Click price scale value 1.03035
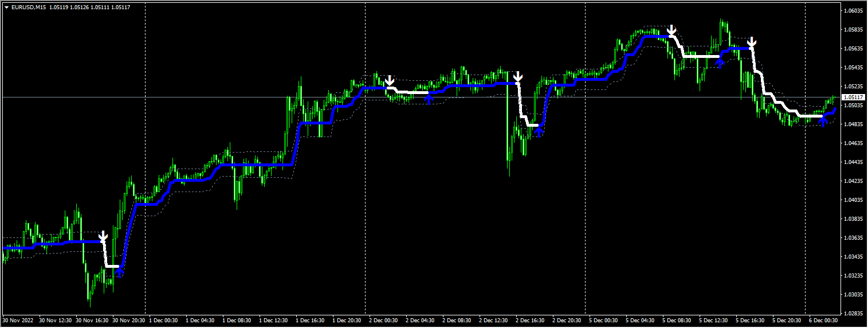868x328 pixels. pos(853,295)
